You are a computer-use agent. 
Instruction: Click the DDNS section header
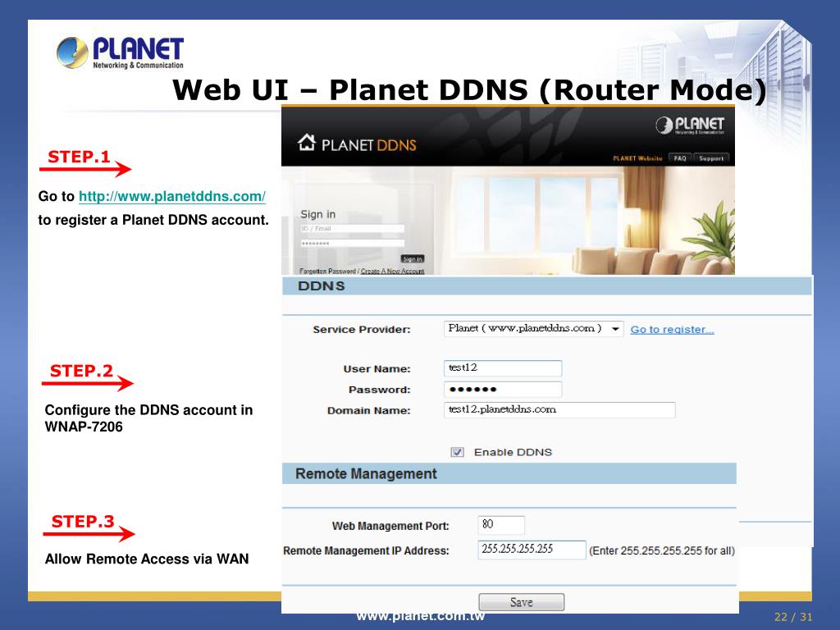[547, 285]
